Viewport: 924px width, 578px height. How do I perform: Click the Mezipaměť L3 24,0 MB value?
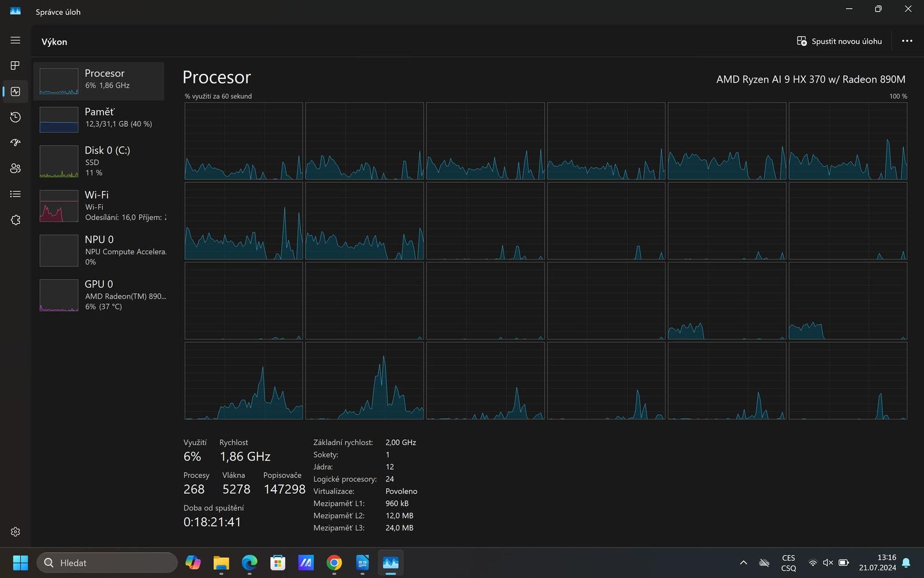399,528
